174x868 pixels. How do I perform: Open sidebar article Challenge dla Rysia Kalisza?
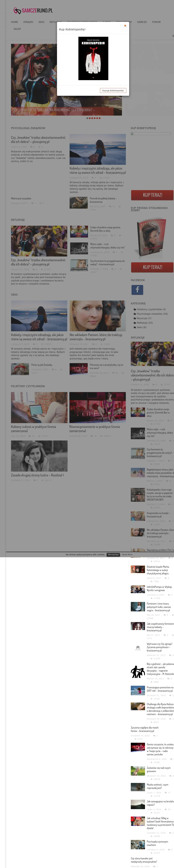point(160,709)
